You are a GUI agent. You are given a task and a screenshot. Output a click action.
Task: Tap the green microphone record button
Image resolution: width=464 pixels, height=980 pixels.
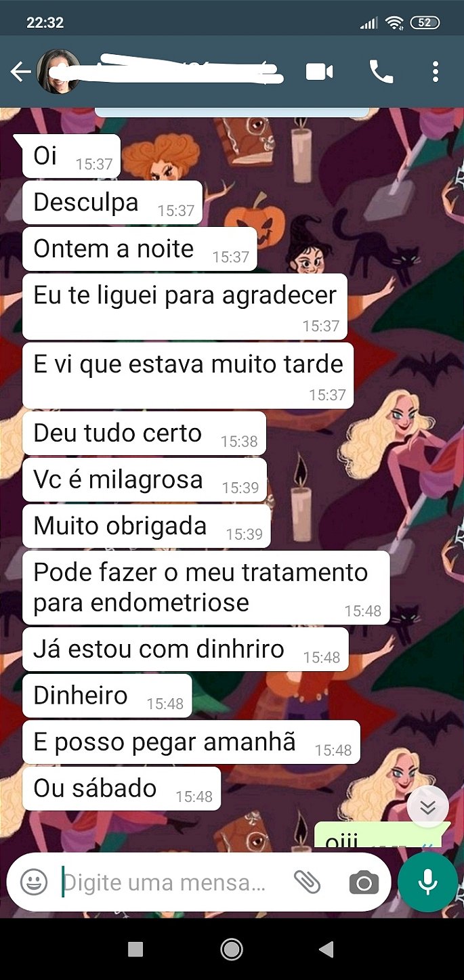pos(427,882)
